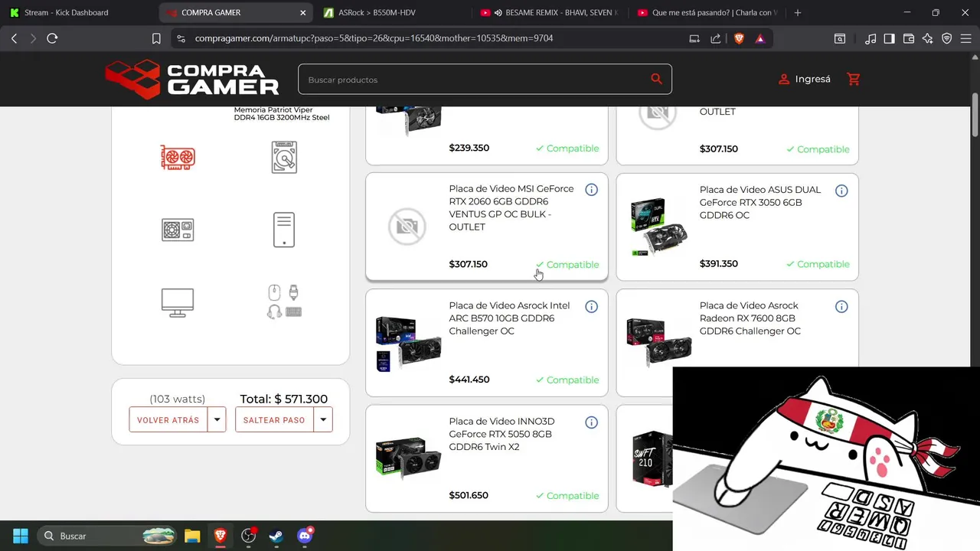
Task: Click the Volver Atrás button
Action: pos(168,419)
